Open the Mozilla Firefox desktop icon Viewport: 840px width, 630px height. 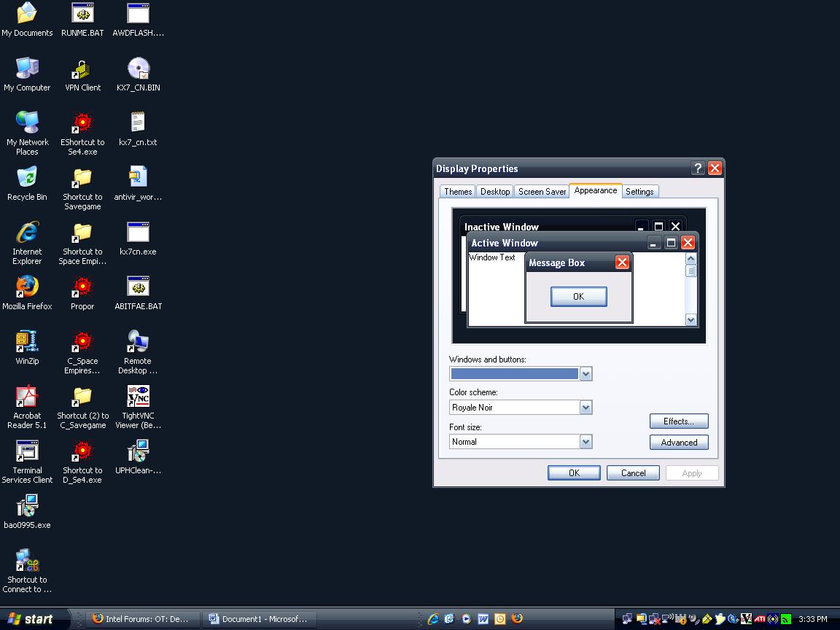(x=27, y=287)
